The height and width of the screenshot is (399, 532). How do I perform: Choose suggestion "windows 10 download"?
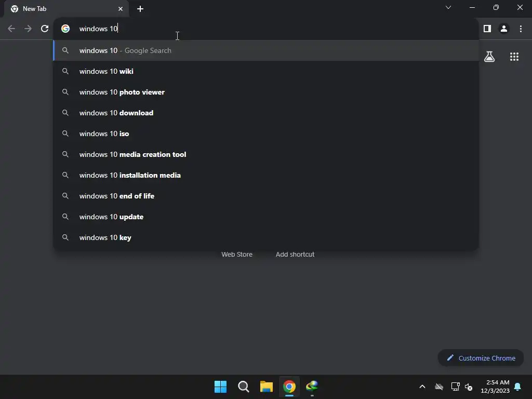(x=267, y=113)
